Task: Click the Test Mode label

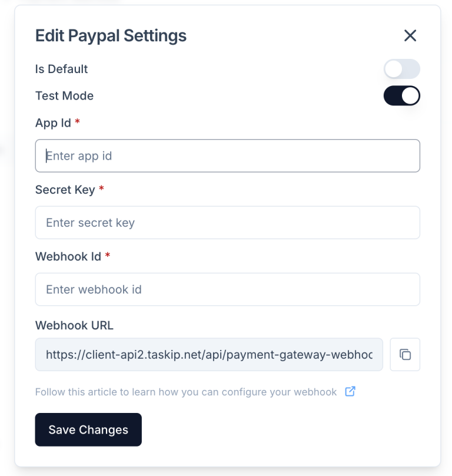Action: tap(64, 95)
